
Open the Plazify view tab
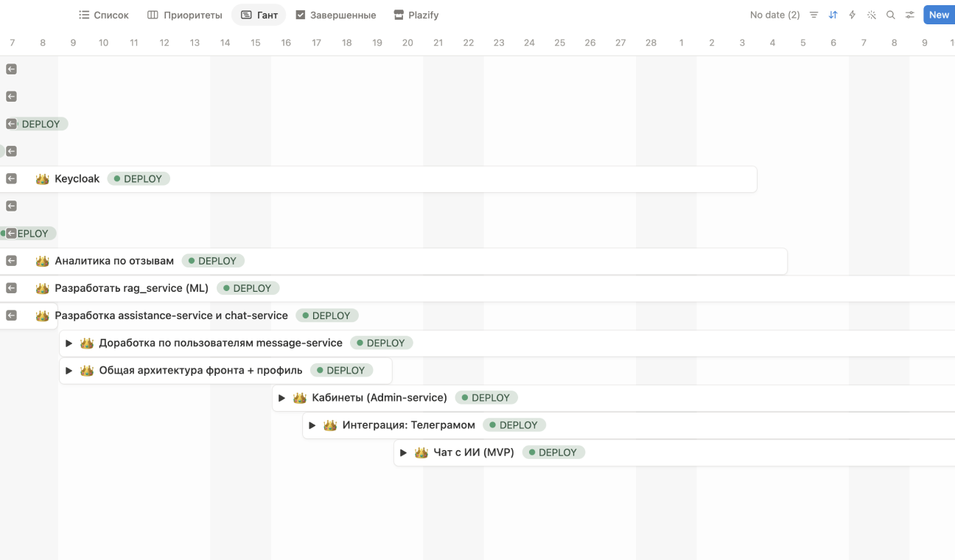click(416, 15)
